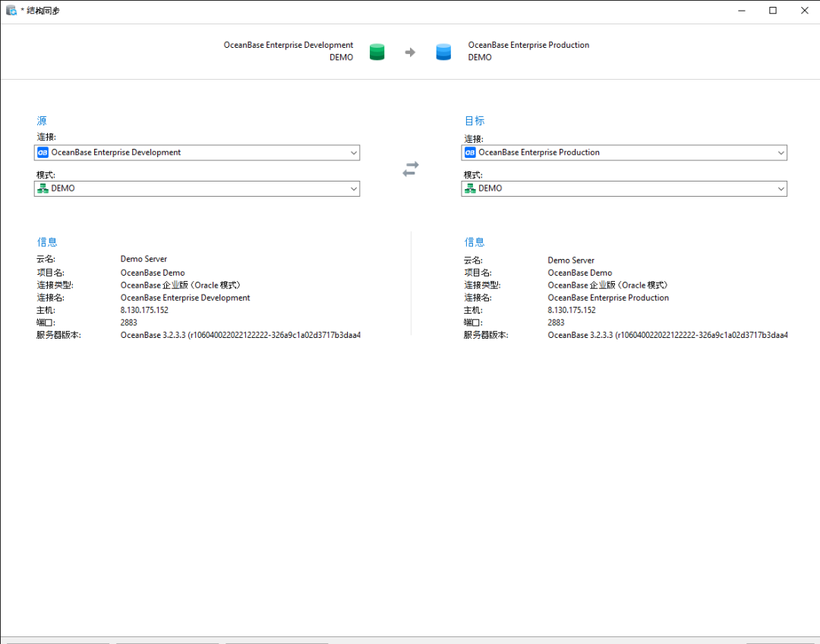This screenshot has width=820, height=644.
Task: Open target schema DEMO dropdown
Action: click(x=624, y=188)
